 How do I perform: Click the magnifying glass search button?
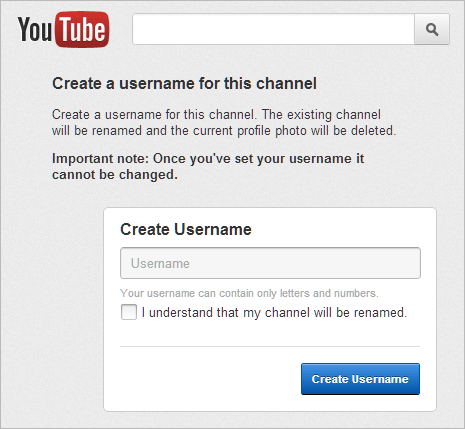(x=432, y=29)
